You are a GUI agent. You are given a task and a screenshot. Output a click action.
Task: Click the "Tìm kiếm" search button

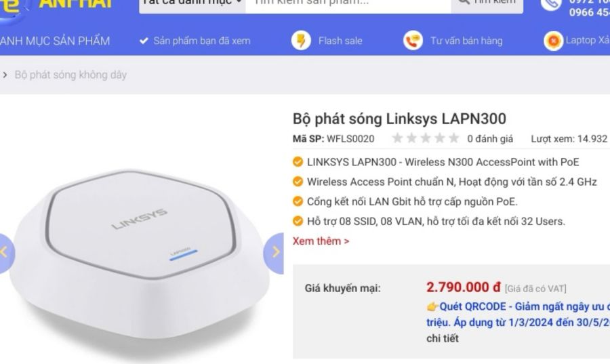click(x=487, y=3)
